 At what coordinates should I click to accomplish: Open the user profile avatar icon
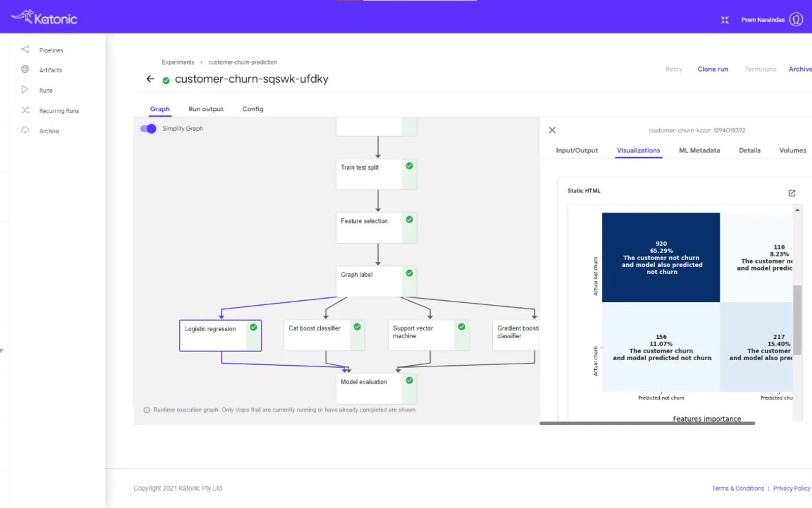tap(796, 19)
